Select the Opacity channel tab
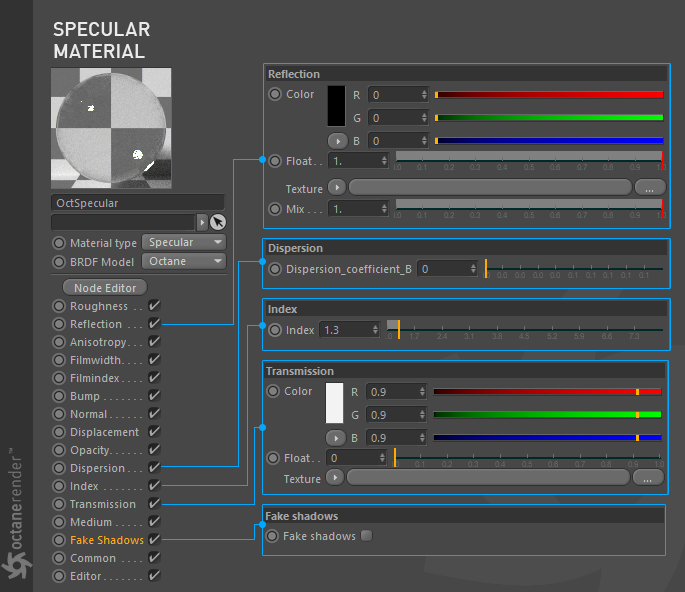 pyautogui.click(x=90, y=450)
